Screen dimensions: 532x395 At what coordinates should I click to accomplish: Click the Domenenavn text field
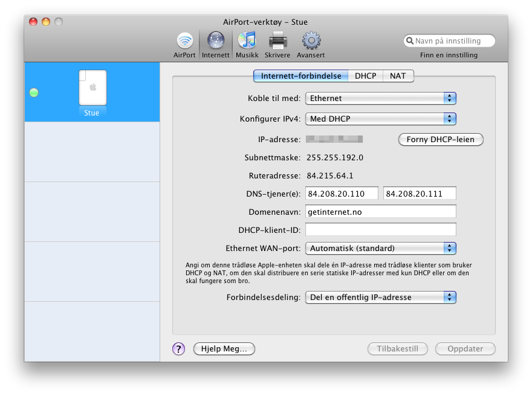[x=380, y=212]
